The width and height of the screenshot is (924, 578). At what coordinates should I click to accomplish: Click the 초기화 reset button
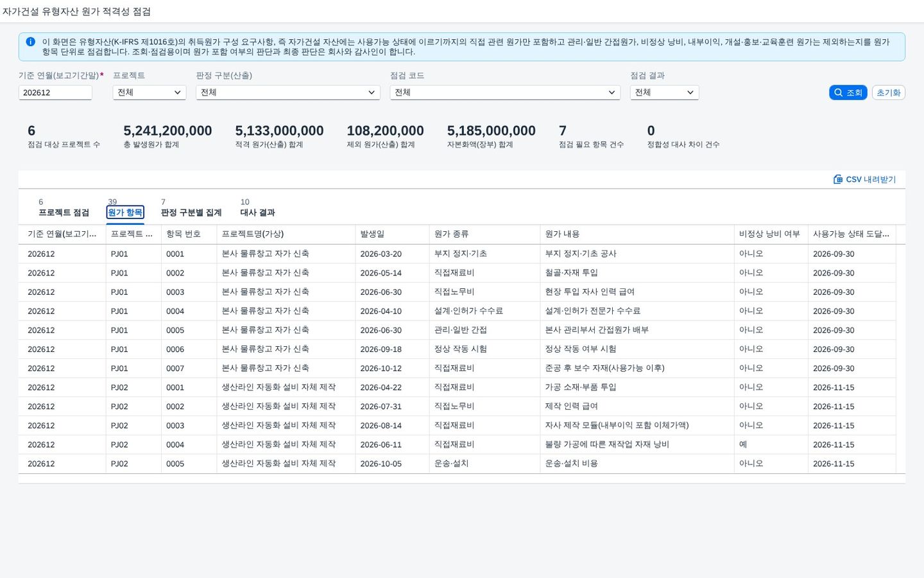click(x=889, y=92)
